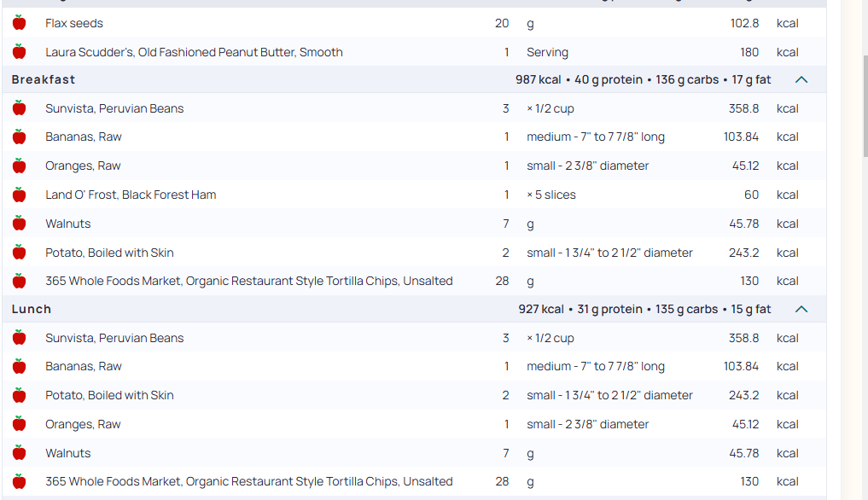This screenshot has width=868, height=500.
Task: Click the apple icon beside Flax seeds
Action: [20, 23]
